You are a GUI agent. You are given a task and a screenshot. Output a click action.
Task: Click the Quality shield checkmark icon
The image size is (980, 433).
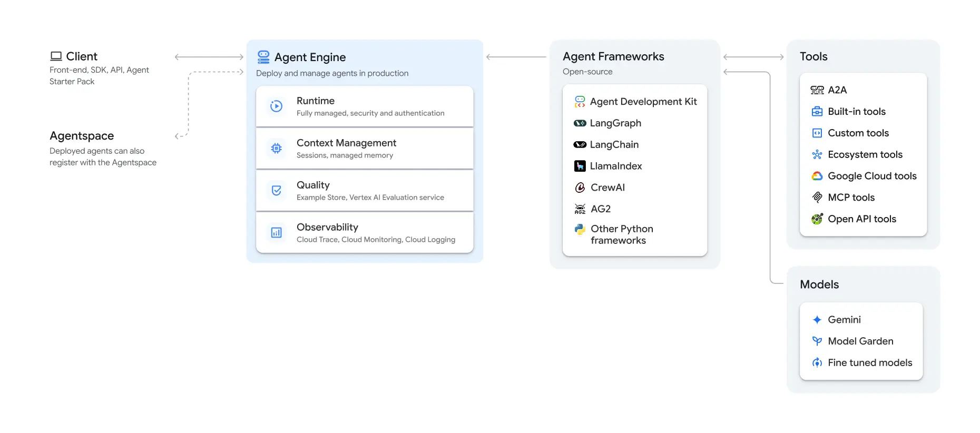[x=276, y=190]
